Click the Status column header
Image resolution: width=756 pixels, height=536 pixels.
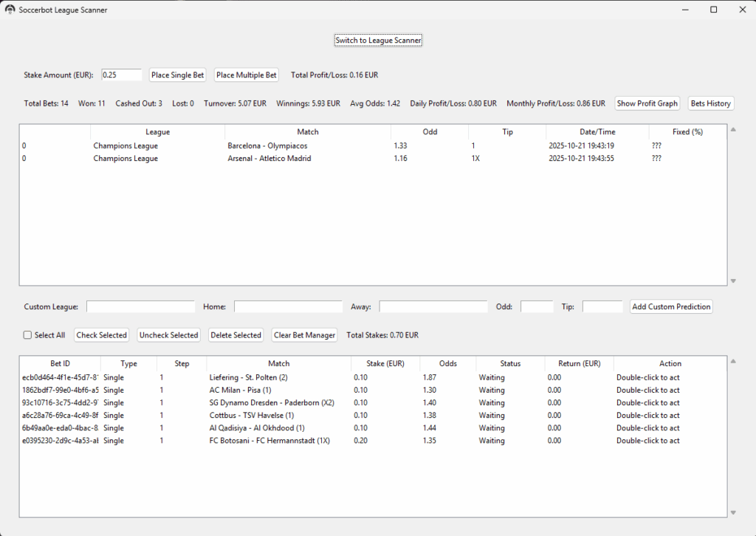[x=510, y=363]
